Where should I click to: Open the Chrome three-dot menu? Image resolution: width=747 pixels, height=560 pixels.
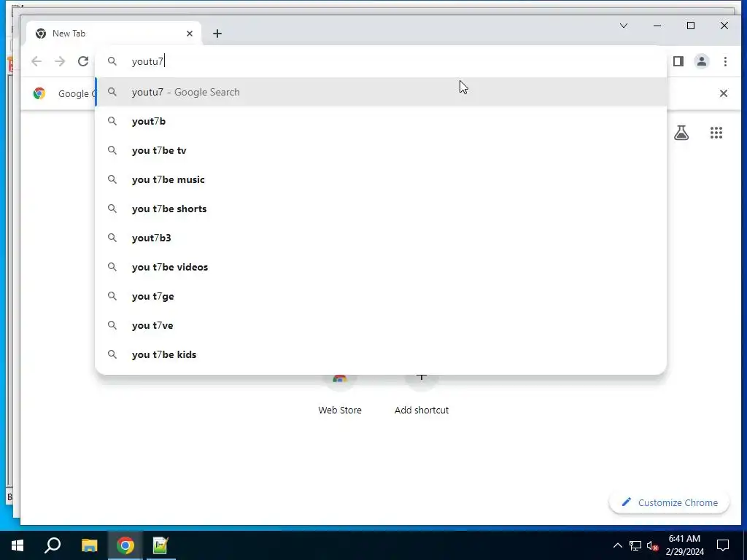pos(725,61)
